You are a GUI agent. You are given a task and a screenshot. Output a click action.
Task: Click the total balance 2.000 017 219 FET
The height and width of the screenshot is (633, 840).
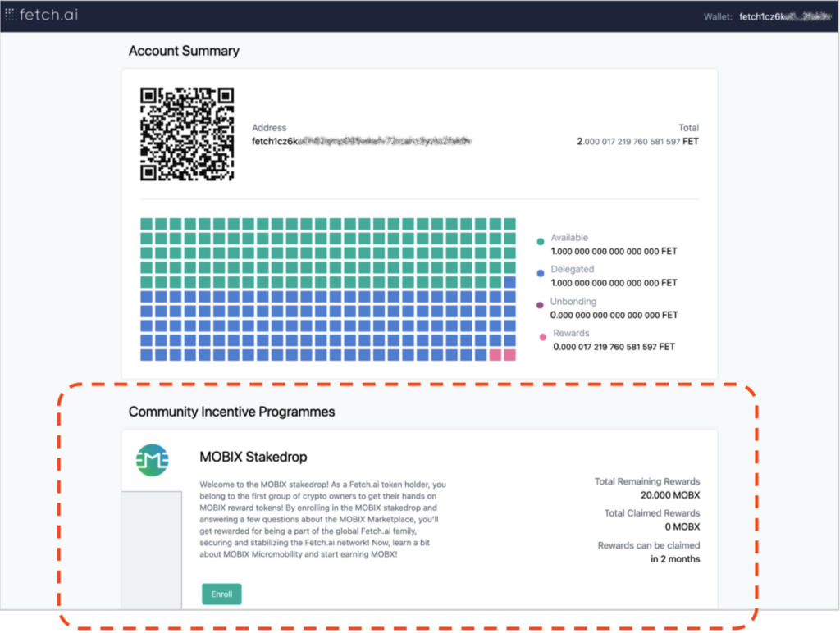(x=637, y=141)
